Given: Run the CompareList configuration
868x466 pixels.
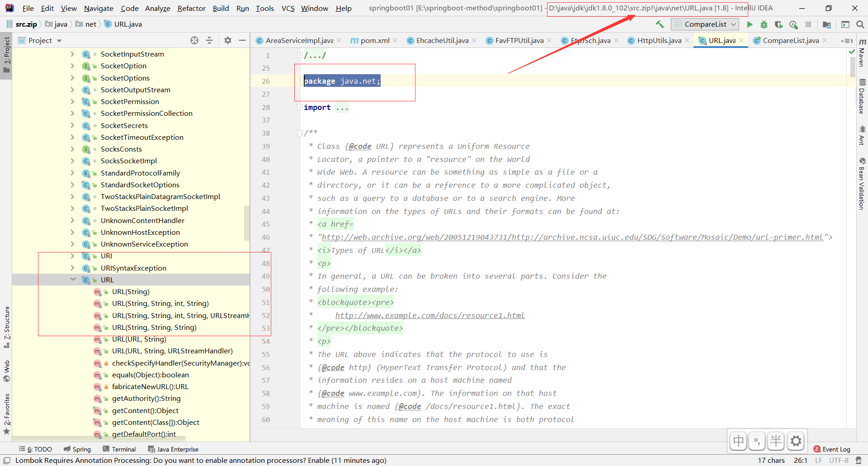Looking at the screenshot, I should (x=750, y=24).
